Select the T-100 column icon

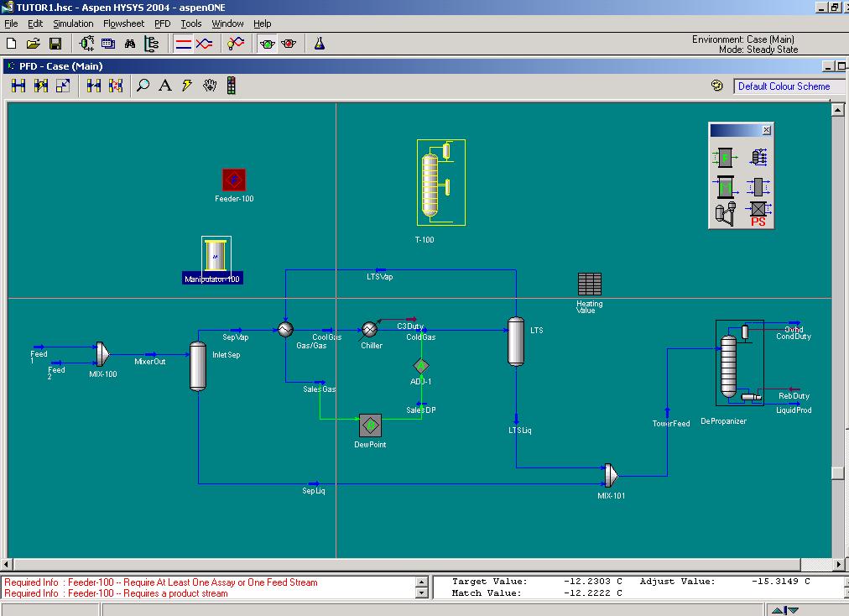(x=441, y=183)
